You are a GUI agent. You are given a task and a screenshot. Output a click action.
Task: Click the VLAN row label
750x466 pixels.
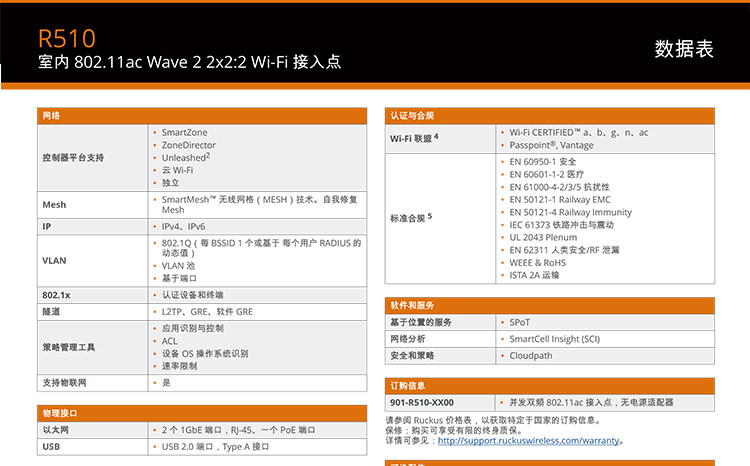[x=54, y=261]
